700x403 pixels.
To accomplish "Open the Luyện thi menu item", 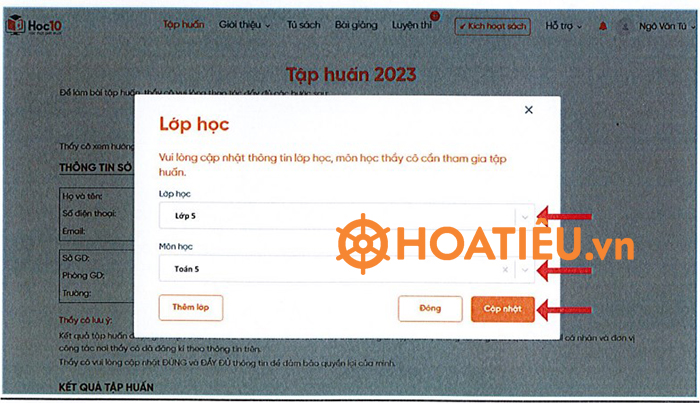I will click(412, 25).
